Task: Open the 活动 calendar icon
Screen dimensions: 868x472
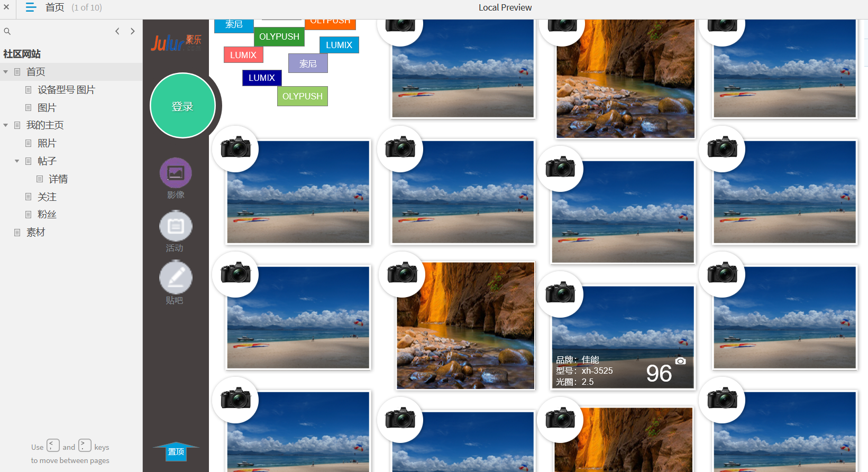Action: tap(176, 226)
